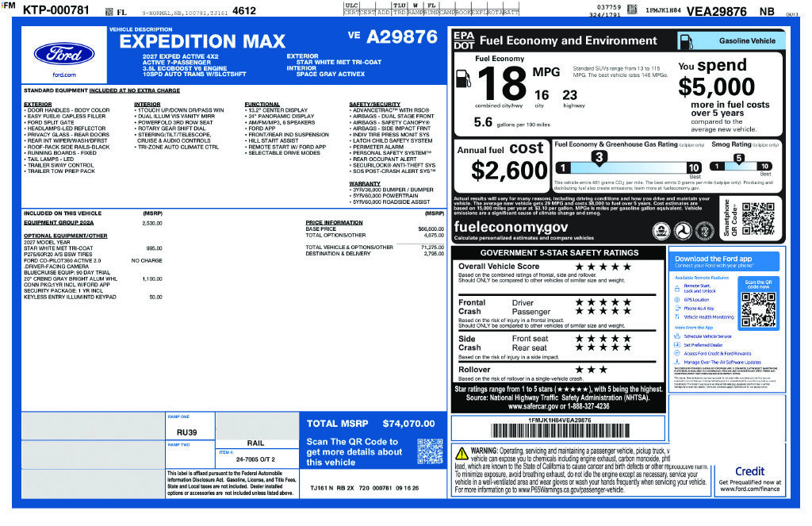This screenshot has width=812, height=526.
Task: Open the ford.com link under the logo
Action: point(64,75)
